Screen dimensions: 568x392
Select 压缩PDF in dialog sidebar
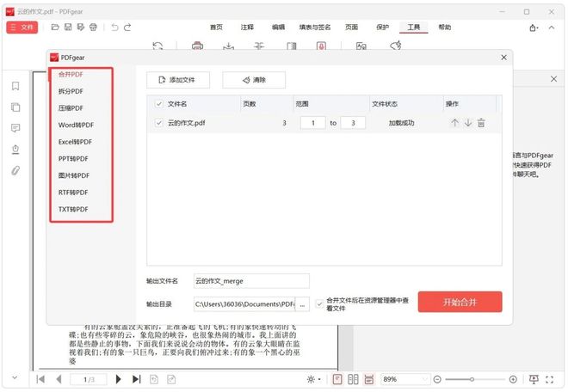71,107
